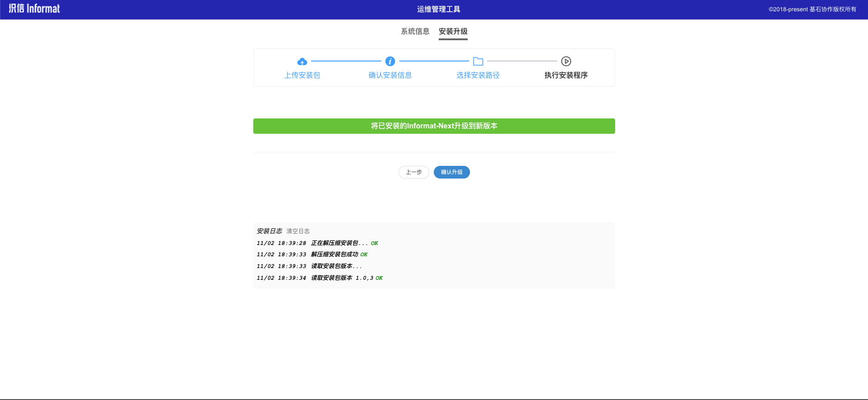
Task: Click the play circle icon for 执行安装程序
Action: [566, 61]
